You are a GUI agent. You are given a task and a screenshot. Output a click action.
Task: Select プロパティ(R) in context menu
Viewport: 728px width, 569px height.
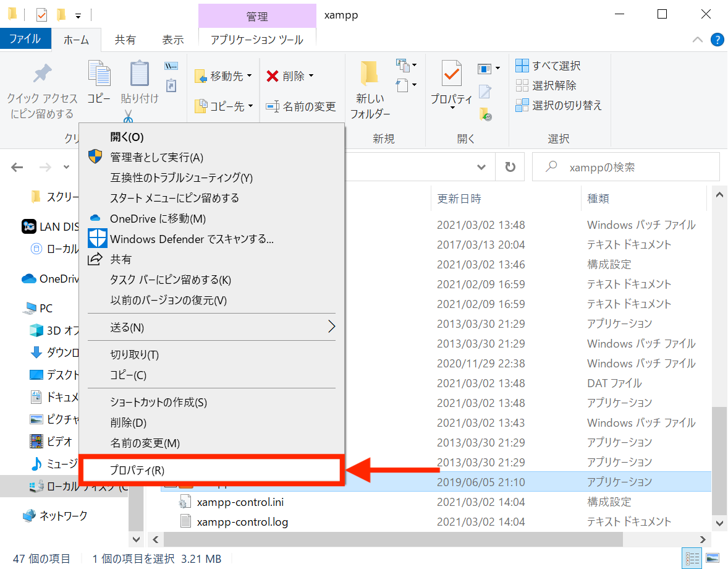click(x=212, y=470)
